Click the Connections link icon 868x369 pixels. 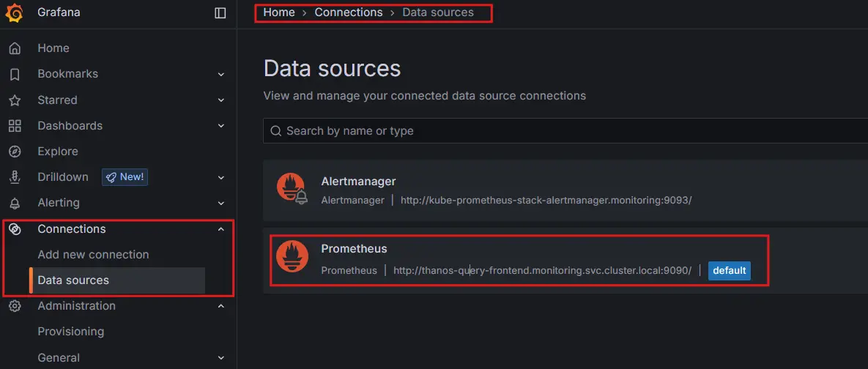[x=15, y=229]
